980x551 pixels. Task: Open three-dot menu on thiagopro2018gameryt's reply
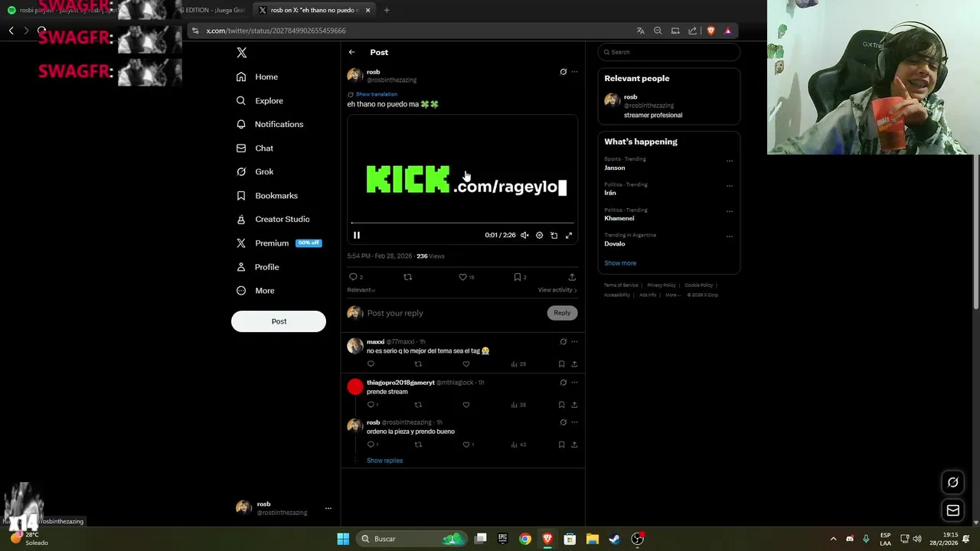click(574, 383)
